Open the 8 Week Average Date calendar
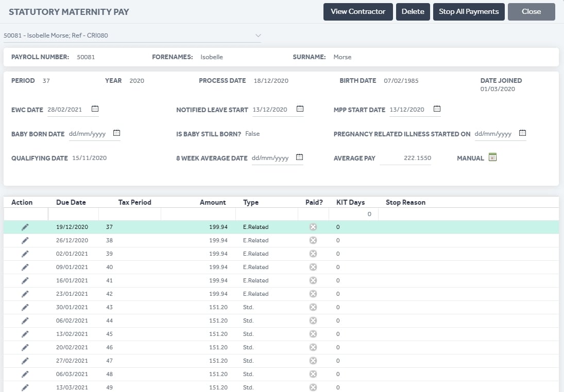564x392 pixels. click(300, 157)
